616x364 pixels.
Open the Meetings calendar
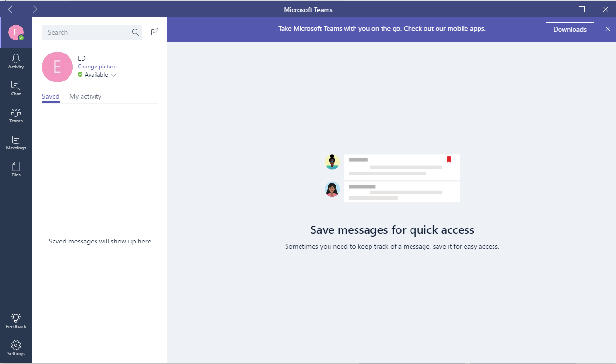16,142
